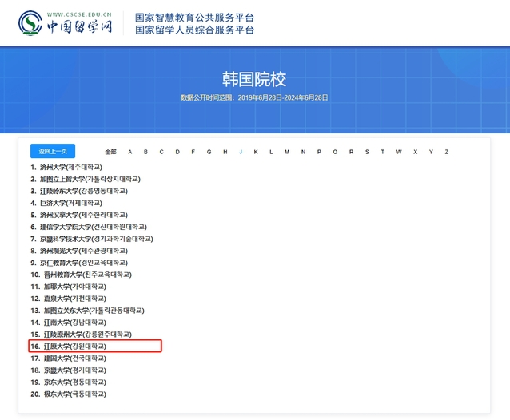Filter schools by letter Q
The image size is (510, 420).
[335, 152]
